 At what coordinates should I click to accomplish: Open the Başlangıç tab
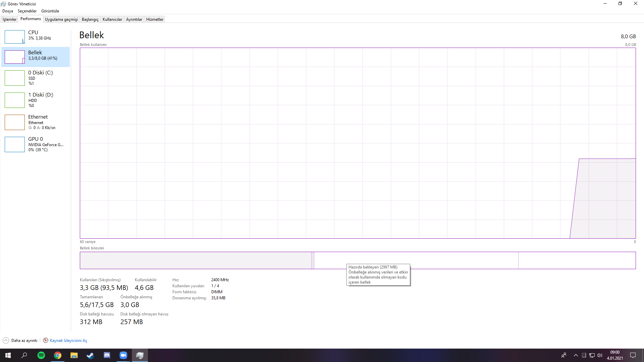tap(90, 19)
